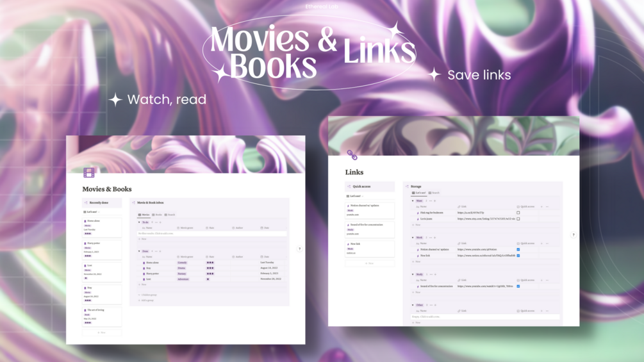Click the Date column header in Done group
This screenshot has height=362, width=644.
[265, 257]
